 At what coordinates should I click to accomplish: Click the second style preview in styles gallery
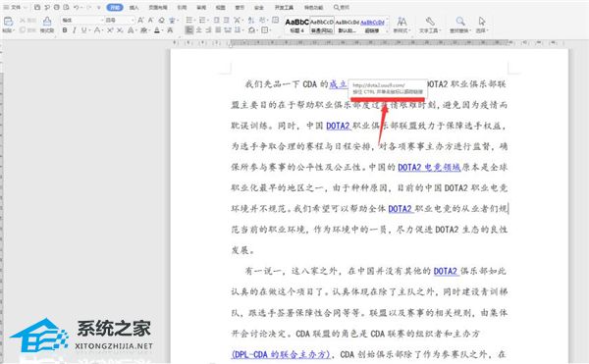tap(322, 26)
